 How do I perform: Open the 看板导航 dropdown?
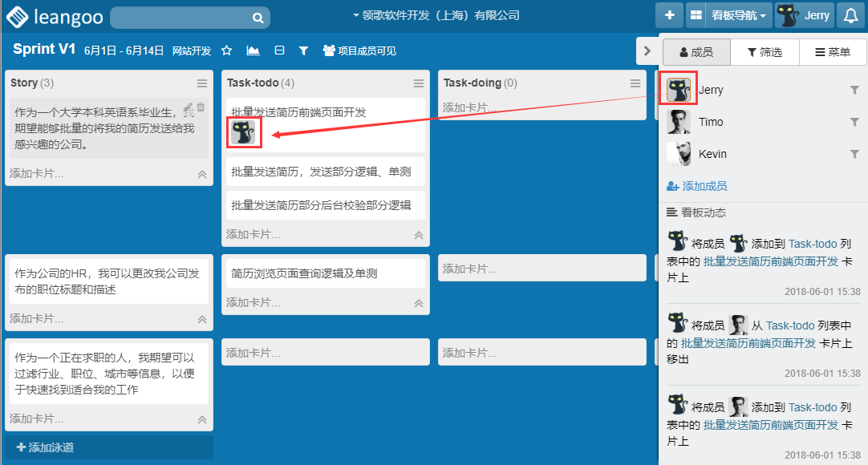tap(728, 15)
